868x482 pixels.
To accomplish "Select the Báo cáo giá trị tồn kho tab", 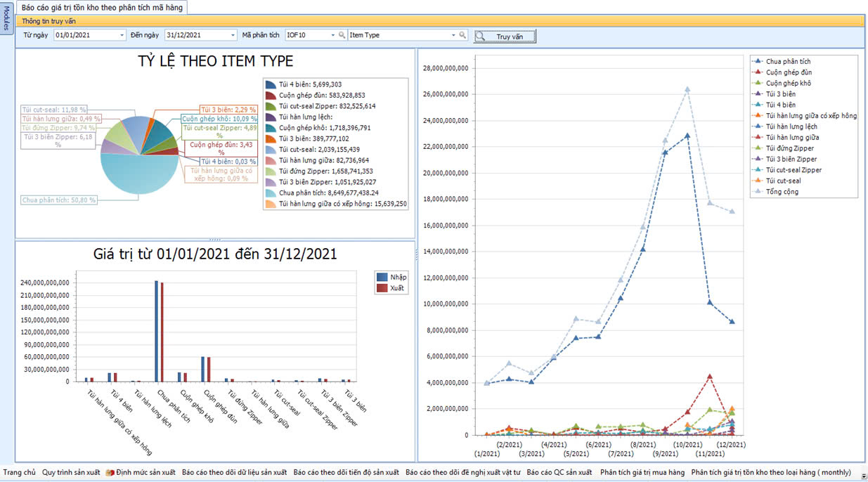I will pos(103,7).
